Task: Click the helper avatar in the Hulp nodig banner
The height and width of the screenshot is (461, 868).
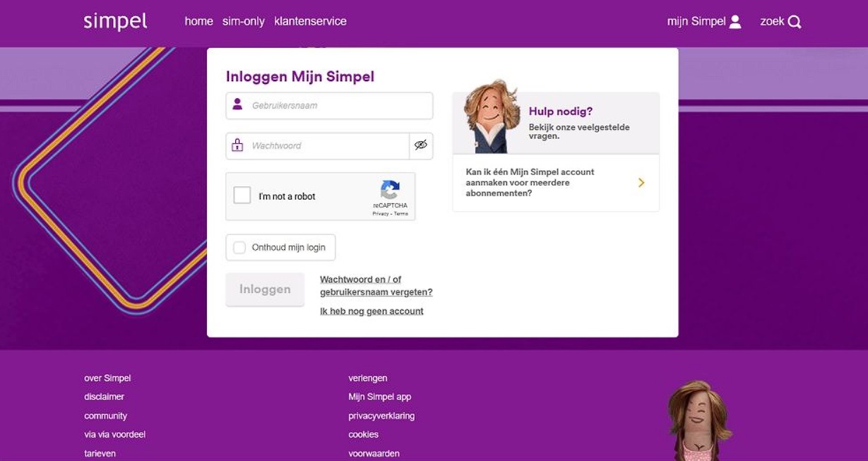Action: pos(492,116)
